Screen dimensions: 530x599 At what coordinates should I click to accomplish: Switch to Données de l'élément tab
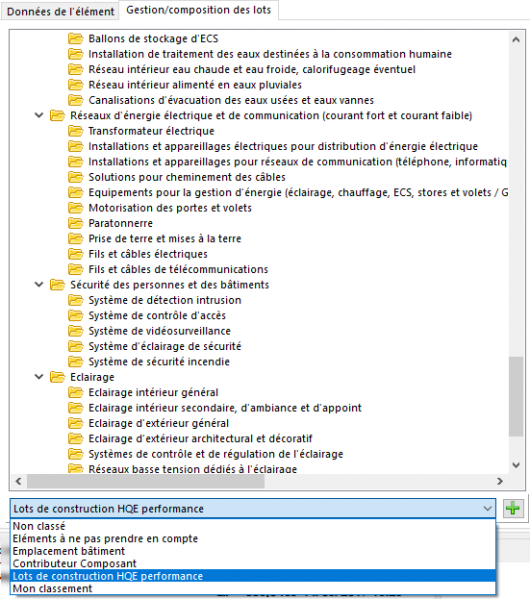click(x=60, y=11)
